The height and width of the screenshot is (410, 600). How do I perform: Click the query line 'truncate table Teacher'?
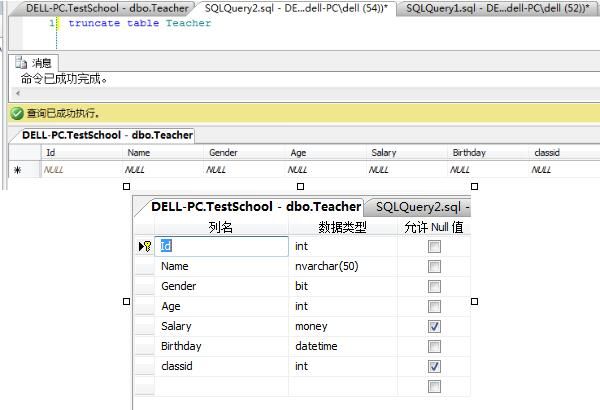(140, 23)
